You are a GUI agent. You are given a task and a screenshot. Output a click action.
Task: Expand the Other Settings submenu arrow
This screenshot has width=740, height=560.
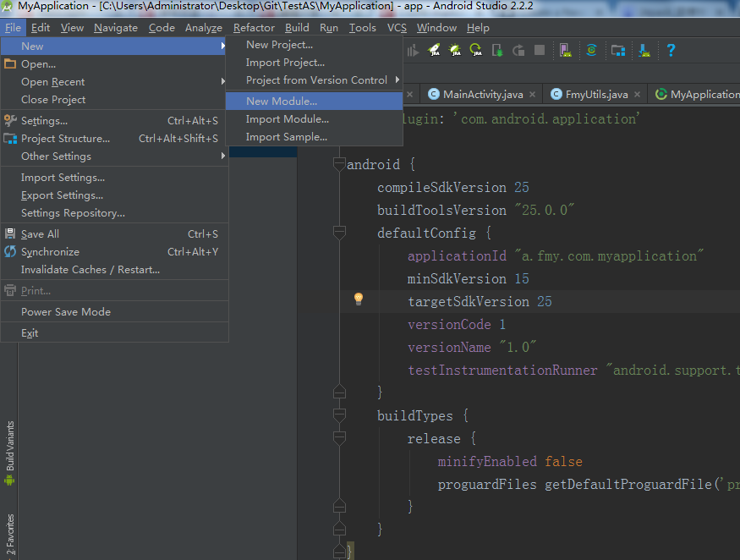pyautogui.click(x=222, y=156)
